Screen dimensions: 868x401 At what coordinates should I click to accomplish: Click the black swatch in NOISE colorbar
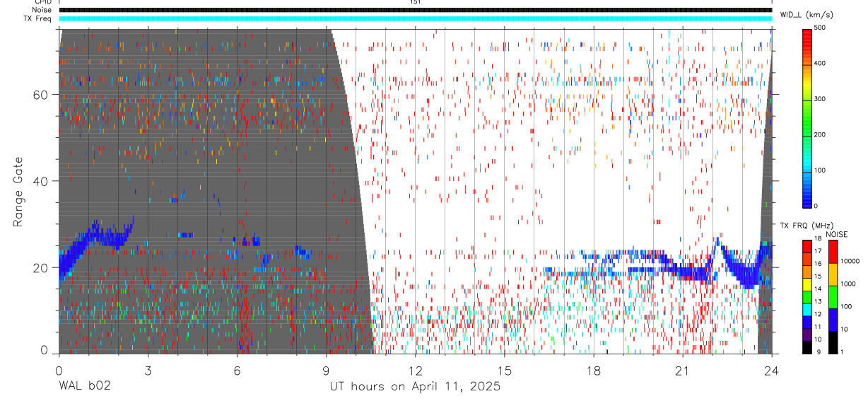833,342
